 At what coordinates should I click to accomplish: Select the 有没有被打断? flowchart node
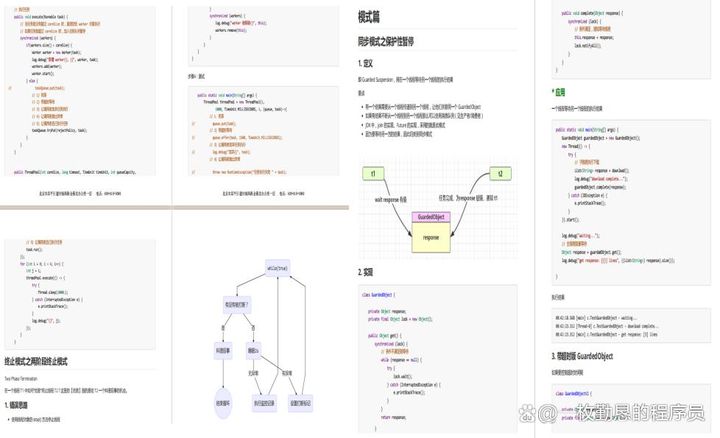pos(237,304)
